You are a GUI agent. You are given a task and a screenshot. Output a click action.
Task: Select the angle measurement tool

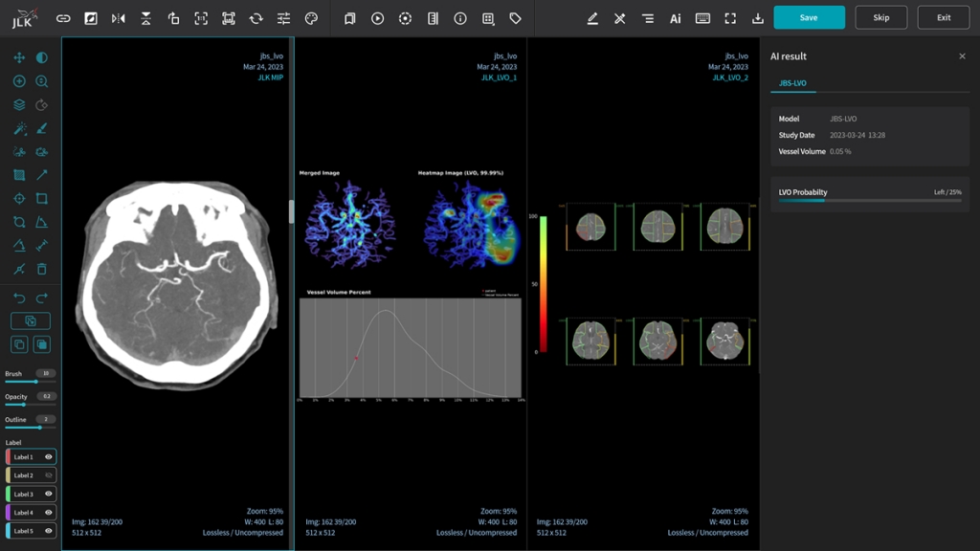tap(42, 222)
